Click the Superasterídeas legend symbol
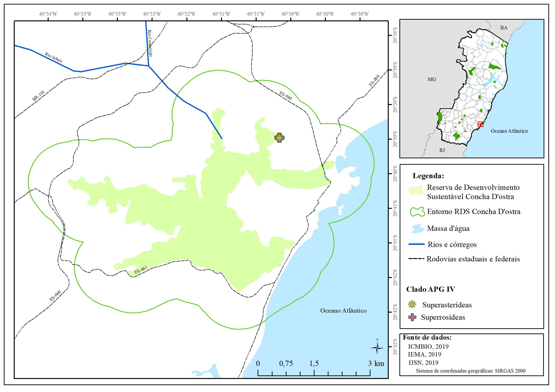Screen dimensions: 555x392 point(412,305)
